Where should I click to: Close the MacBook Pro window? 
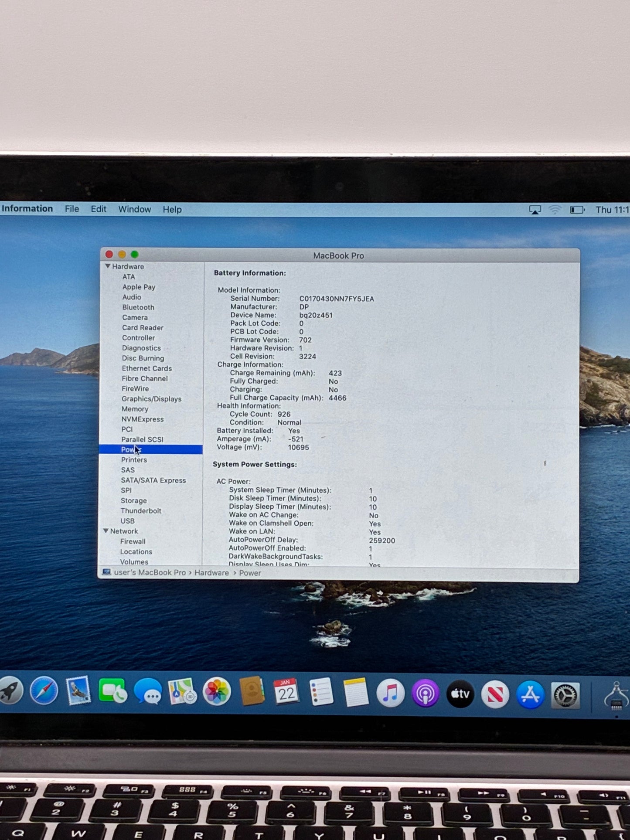(109, 254)
